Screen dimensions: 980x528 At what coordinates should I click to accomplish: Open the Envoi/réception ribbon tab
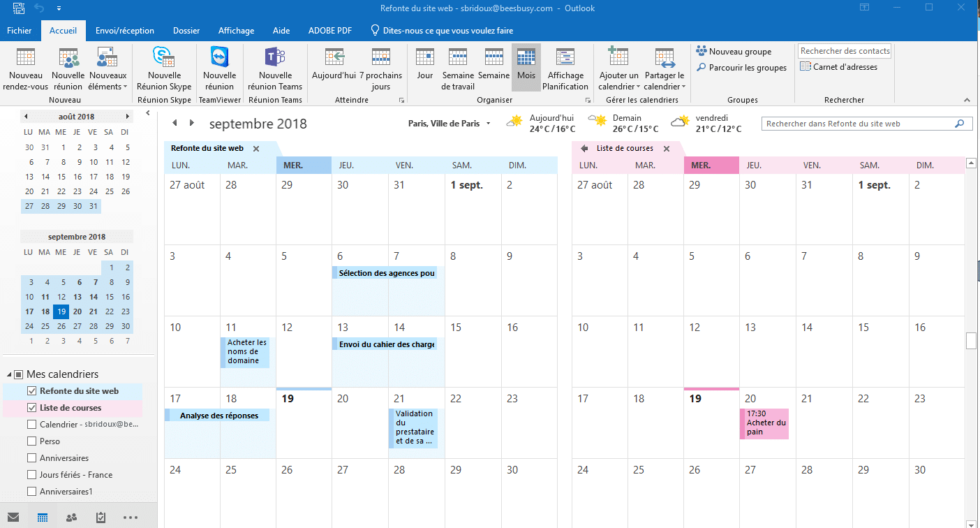[x=125, y=31]
